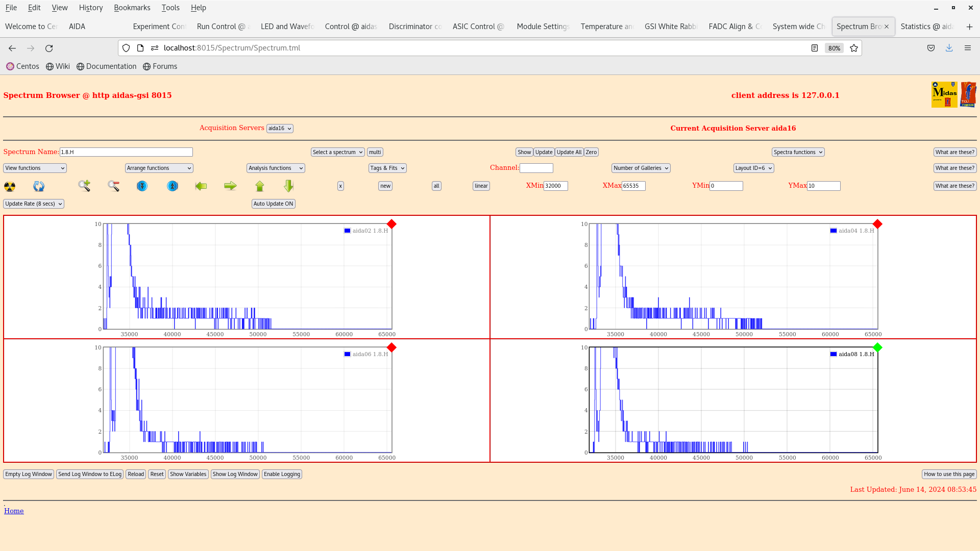Click the green left arrow icon
The height and width of the screenshot is (551, 980).
[201, 186]
